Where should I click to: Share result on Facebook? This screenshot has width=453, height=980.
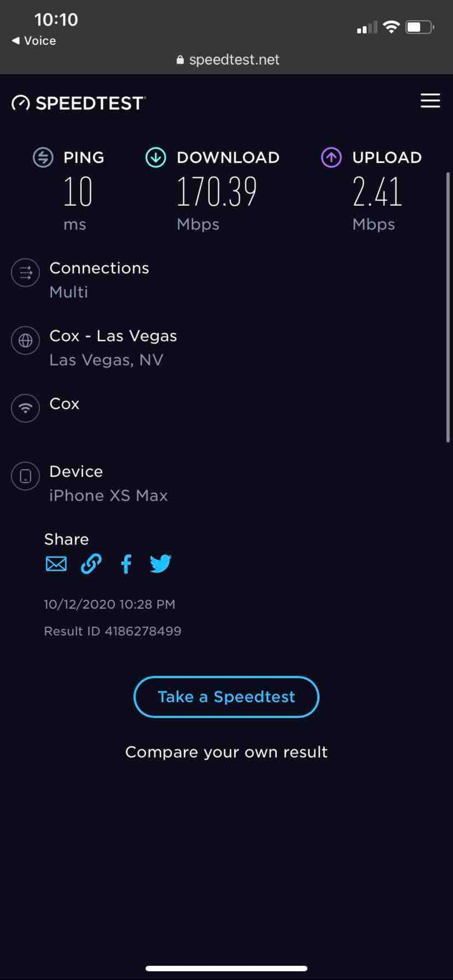point(126,563)
